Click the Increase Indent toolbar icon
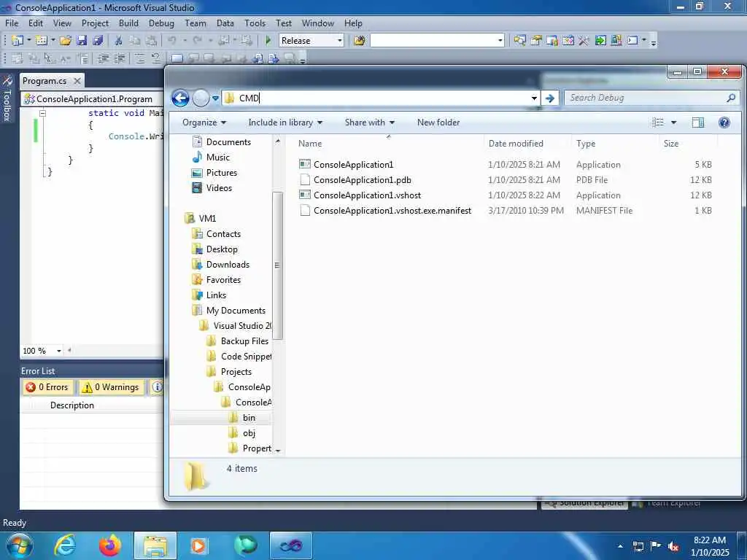The height and width of the screenshot is (560, 747). [119, 58]
